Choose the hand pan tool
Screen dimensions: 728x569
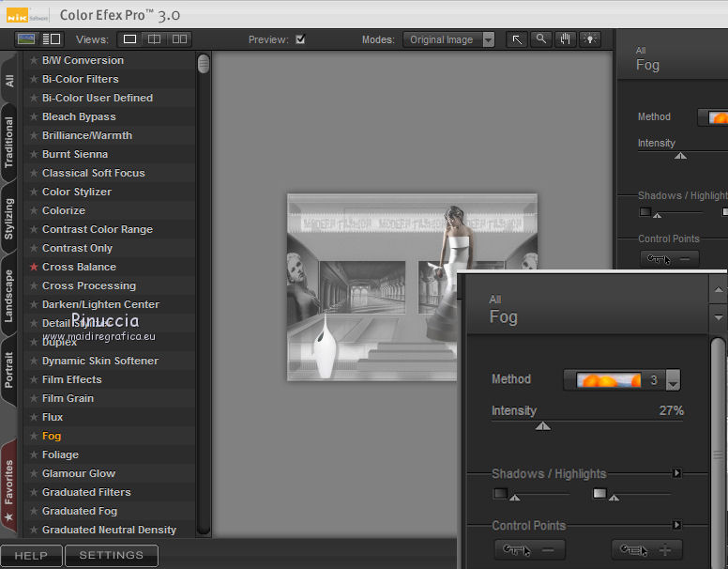[566, 39]
